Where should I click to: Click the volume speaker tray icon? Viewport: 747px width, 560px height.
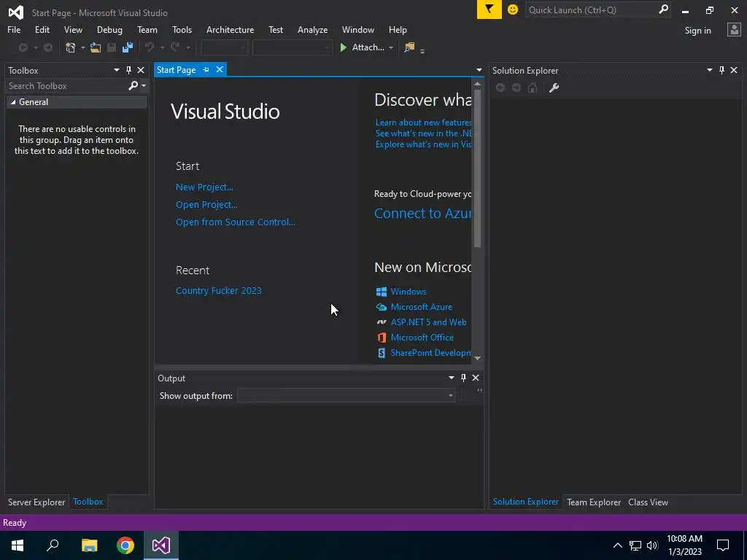pos(652,545)
